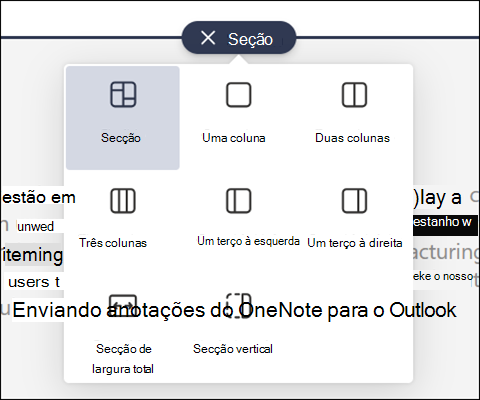Close the Seção popup with X icon

click(x=208, y=38)
